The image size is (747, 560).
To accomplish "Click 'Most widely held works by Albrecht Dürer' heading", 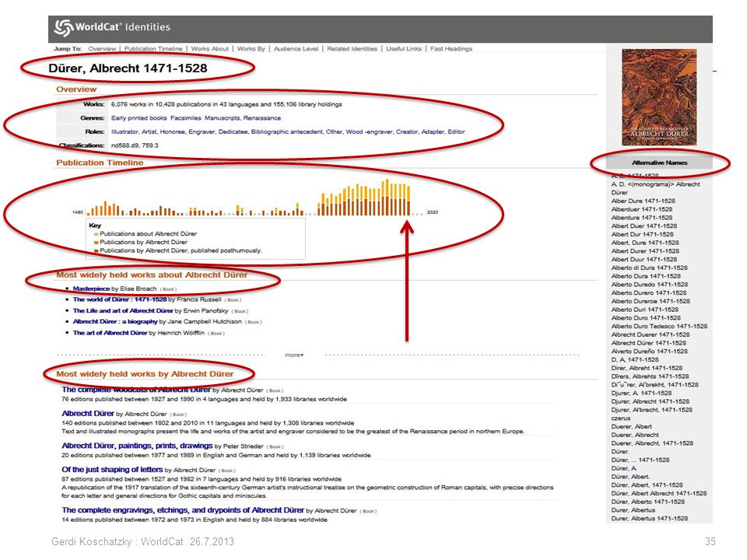I will pyautogui.click(x=145, y=374).
